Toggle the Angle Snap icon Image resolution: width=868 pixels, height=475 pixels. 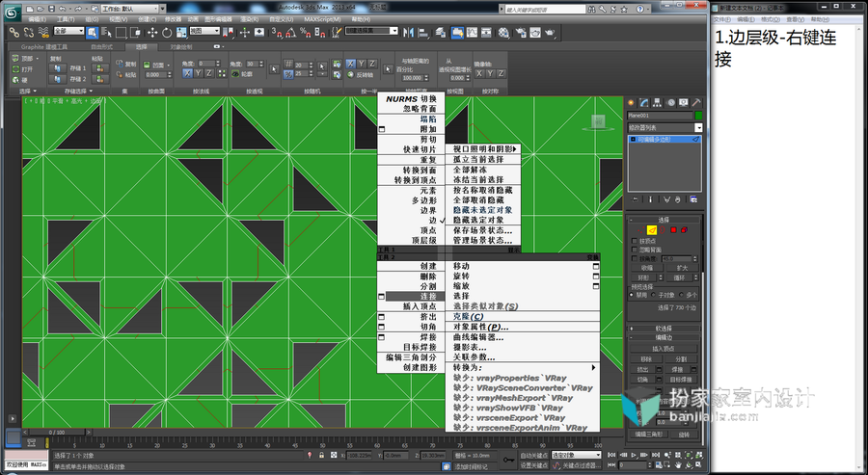(291, 33)
